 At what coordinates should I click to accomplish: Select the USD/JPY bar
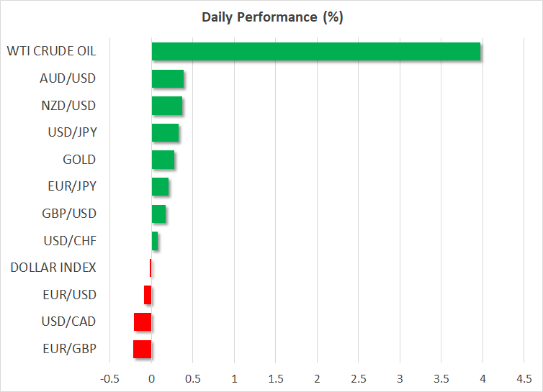165,133
